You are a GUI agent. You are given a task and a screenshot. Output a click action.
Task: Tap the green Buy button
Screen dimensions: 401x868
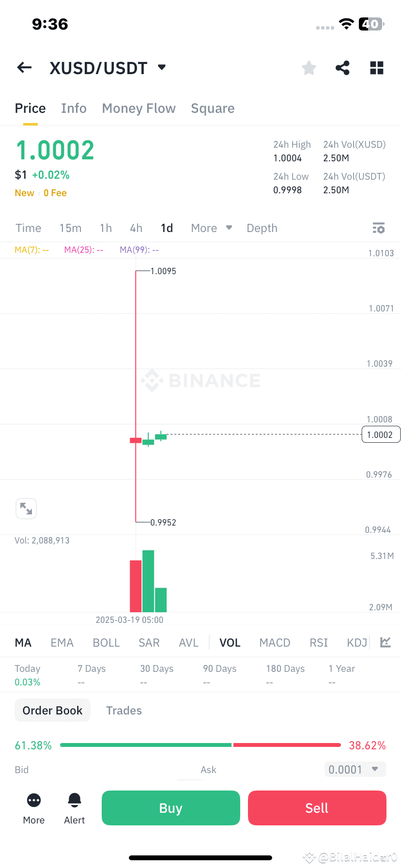(x=170, y=807)
